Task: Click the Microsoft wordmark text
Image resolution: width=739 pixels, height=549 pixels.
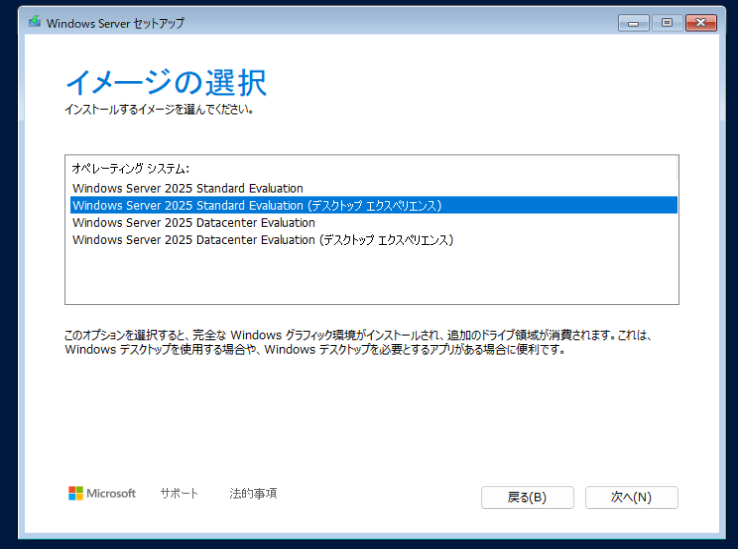Action: click(x=111, y=494)
